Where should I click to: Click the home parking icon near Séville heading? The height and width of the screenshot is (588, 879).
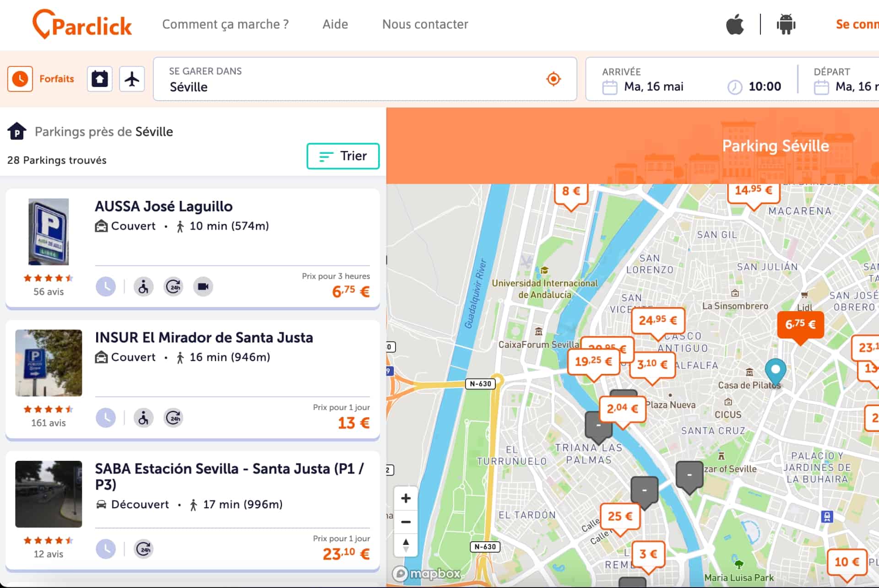tap(17, 131)
